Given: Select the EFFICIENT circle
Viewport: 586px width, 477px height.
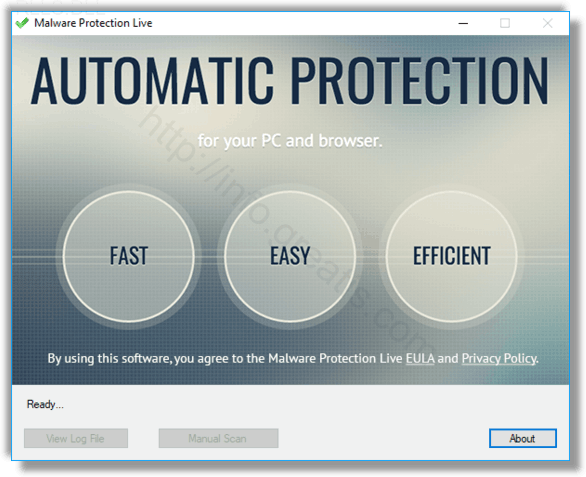Looking at the screenshot, I should pyautogui.click(x=451, y=256).
